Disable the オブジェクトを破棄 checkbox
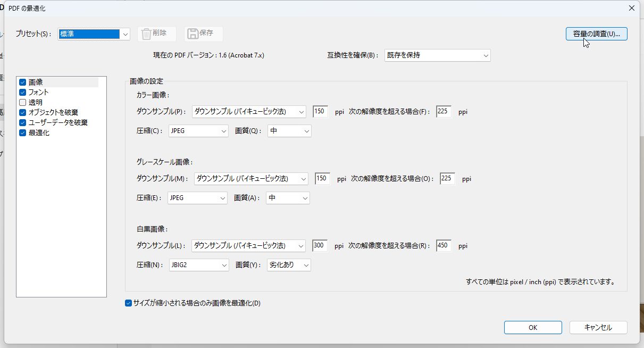 pyautogui.click(x=22, y=112)
